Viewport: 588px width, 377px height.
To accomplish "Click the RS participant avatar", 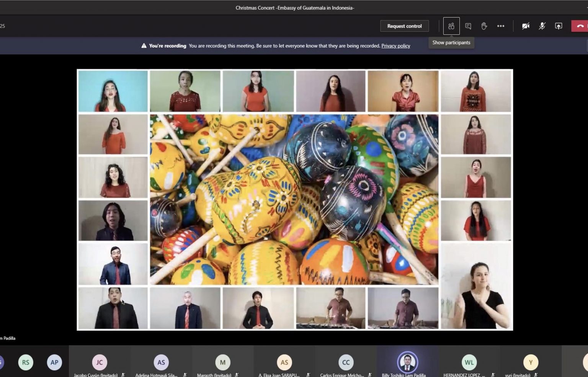I will coord(26,362).
